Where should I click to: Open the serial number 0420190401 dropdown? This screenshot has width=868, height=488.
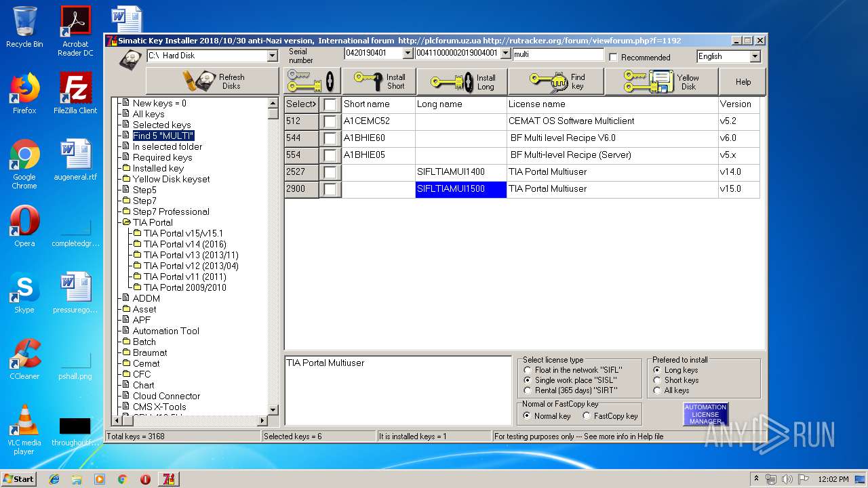[408, 53]
